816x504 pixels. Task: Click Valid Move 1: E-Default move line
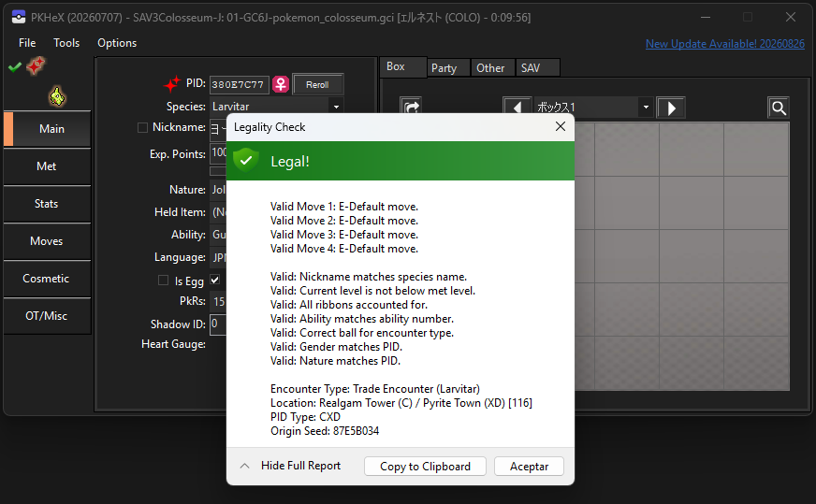pyautogui.click(x=344, y=207)
